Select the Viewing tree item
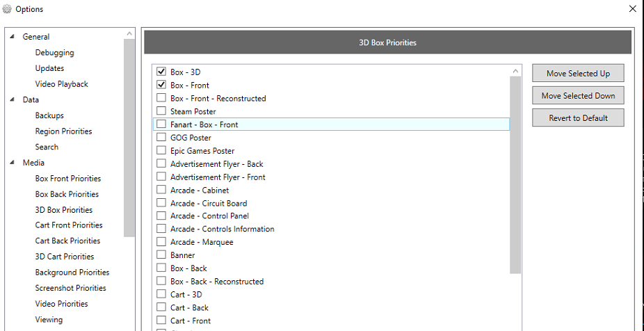This screenshot has width=644, height=331. click(49, 319)
